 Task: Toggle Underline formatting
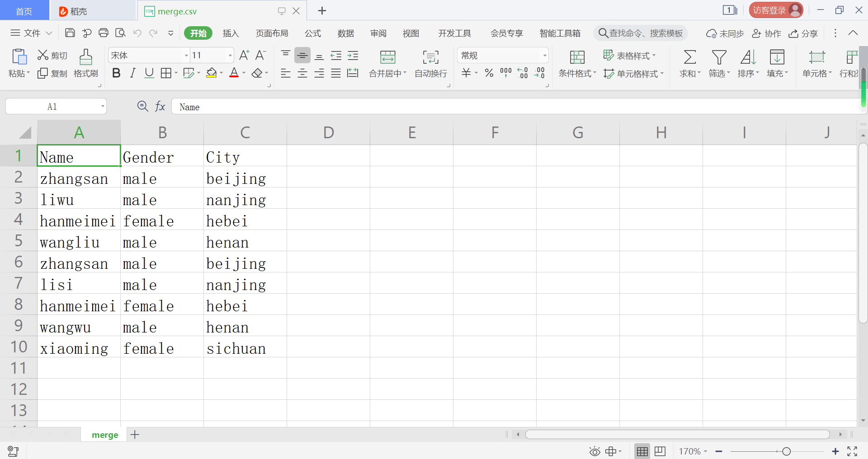click(x=149, y=73)
